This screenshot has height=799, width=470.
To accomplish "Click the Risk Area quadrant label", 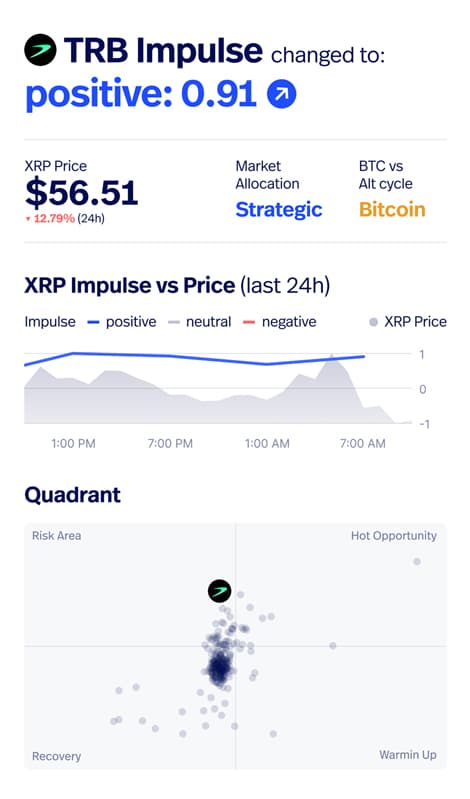I will [x=57, y=536].
